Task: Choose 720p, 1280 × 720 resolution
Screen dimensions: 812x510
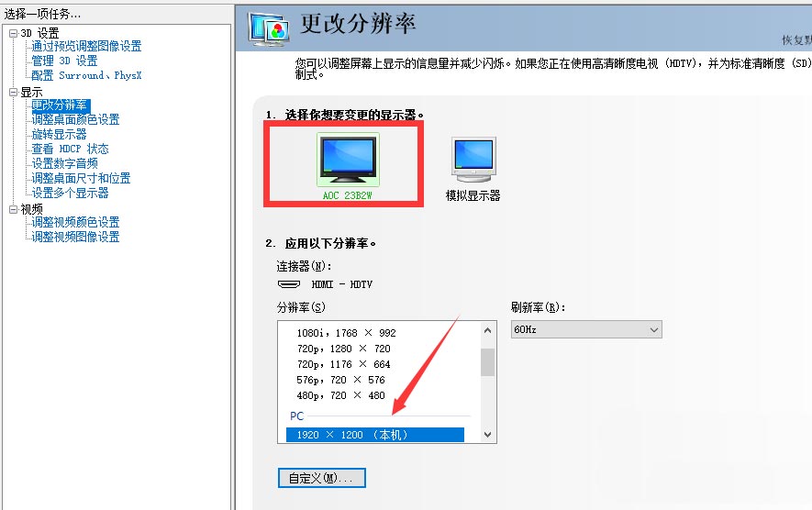Action: 344,349
